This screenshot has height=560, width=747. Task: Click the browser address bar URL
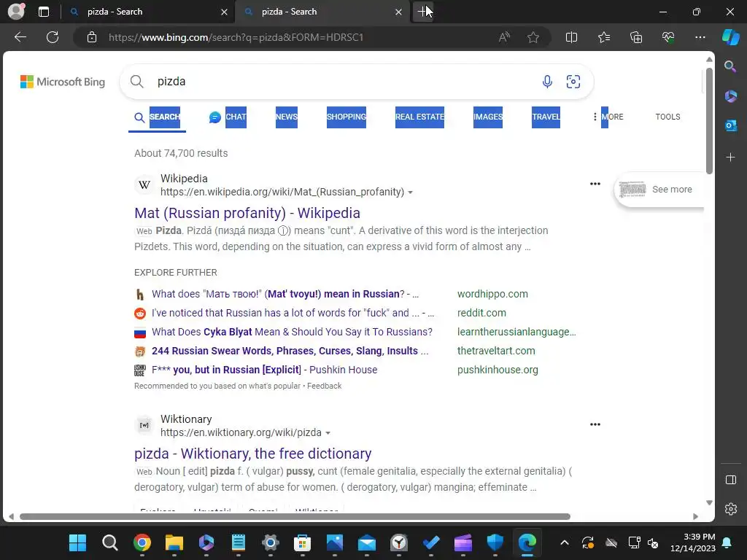pyautogui.click(x=236, y=37)
